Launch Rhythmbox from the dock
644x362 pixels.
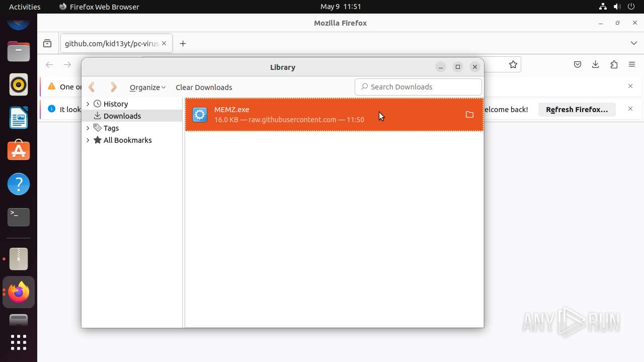[x=19, y=85]
